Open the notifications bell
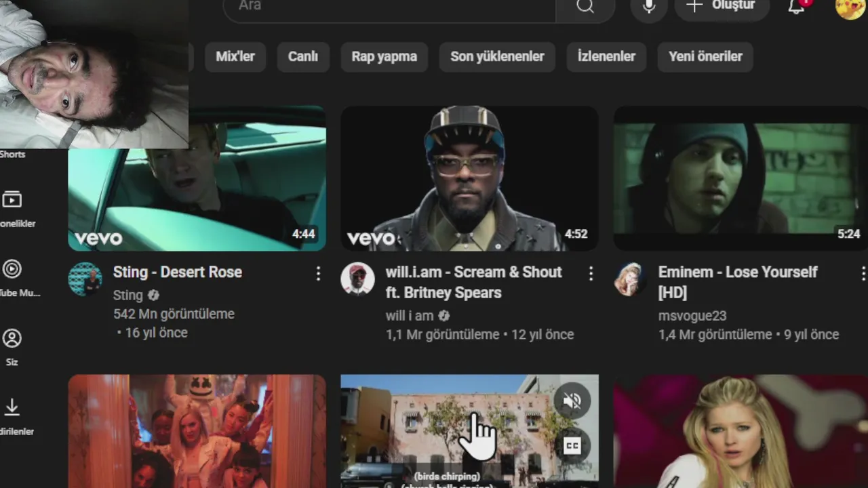The height and width of the screenshot is (488, 868). point(796,7)
